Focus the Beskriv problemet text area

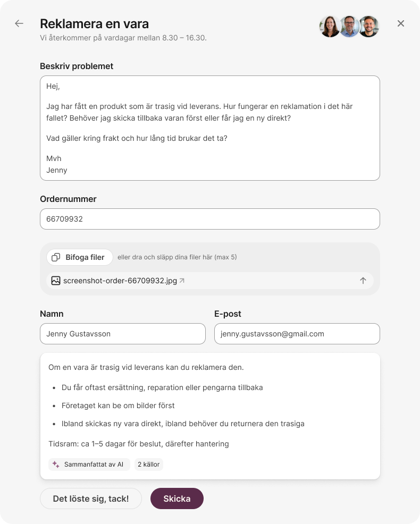[210, 128]
